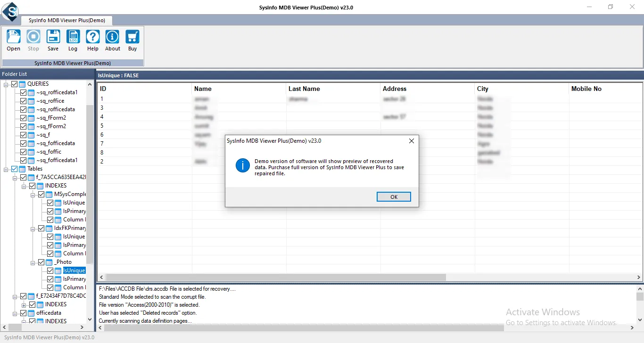Click the log panel vertical scrollbar
The image size is (644, 343).
pyautogui.click(x=640, y=296)
